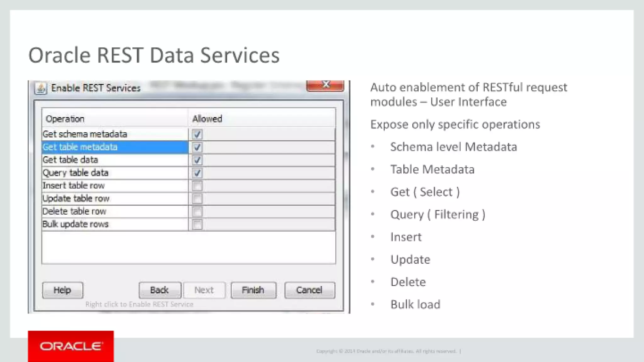Click the Oracle logo on the slide
The image size is (644, 362).
pos(71,346)
